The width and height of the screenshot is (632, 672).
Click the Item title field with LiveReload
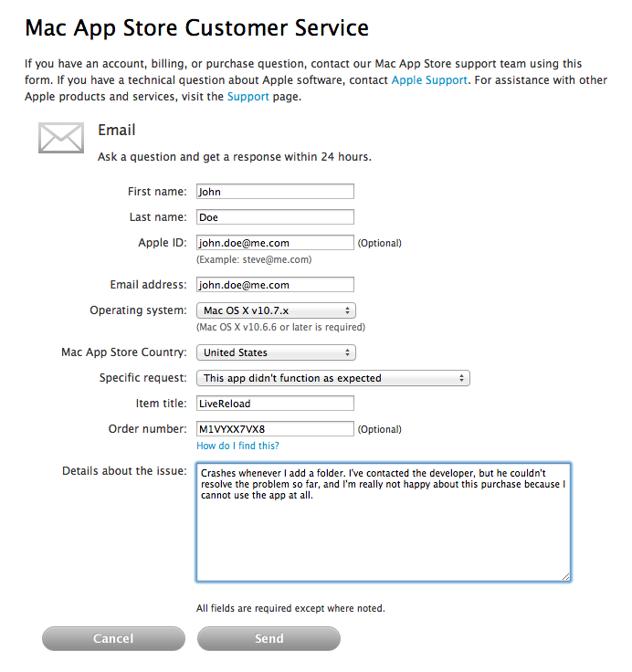point(275,404)
